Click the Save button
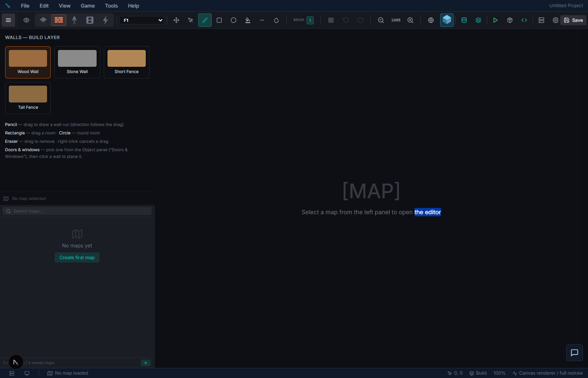Image resolution: width=588 pixels, height=378 pixels. [x=573, y=20]
